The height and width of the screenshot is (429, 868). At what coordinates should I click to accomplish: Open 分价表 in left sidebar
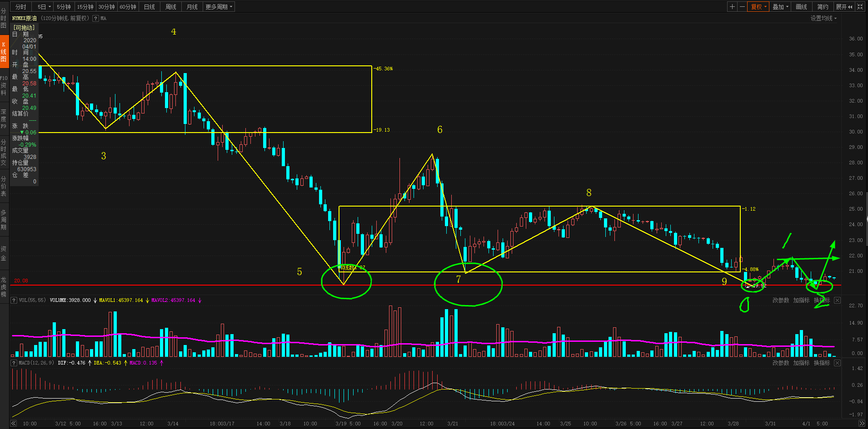(x=4, y=186)
